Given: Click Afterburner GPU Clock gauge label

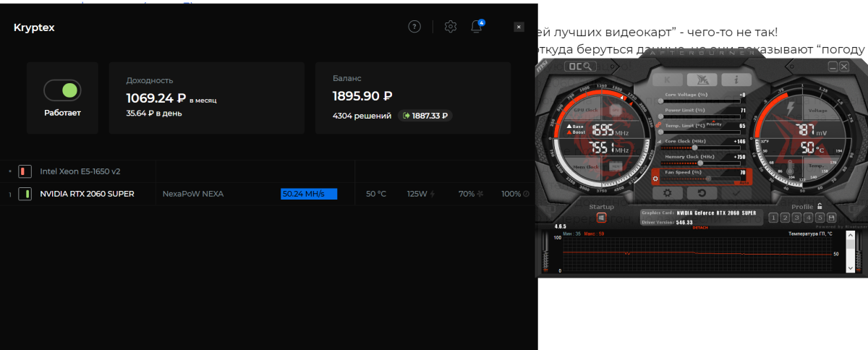Looking at the screenshot, I should pos(585,110).
